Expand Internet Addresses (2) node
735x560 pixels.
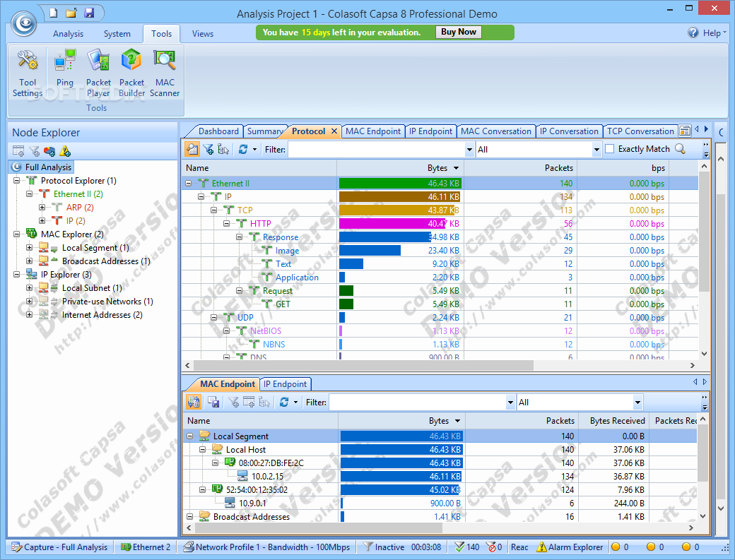tap(30, 315)
